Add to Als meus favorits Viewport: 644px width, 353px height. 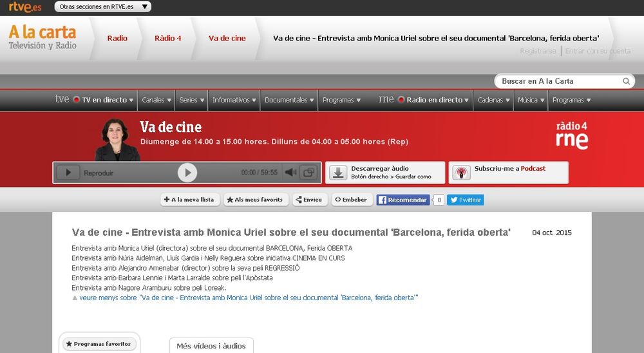[256, 200]
